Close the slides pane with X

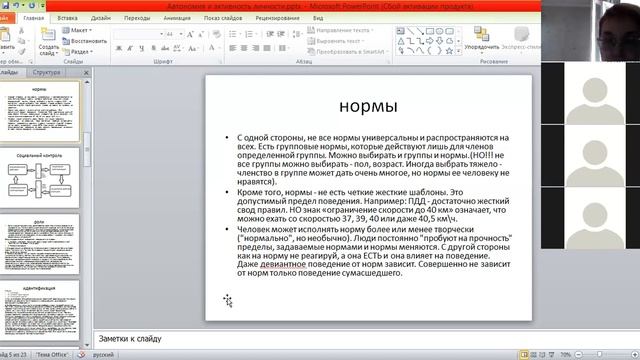(x=86, y=73)
